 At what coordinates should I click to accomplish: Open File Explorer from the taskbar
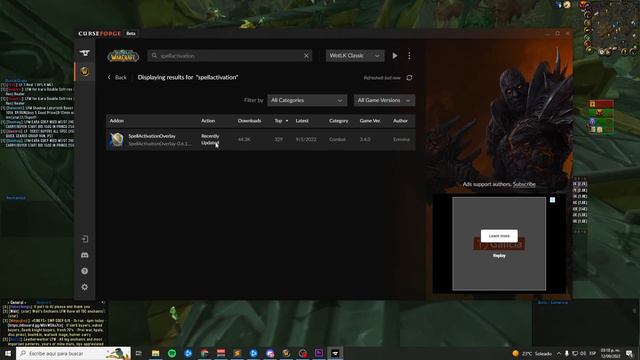coord(156,353)
